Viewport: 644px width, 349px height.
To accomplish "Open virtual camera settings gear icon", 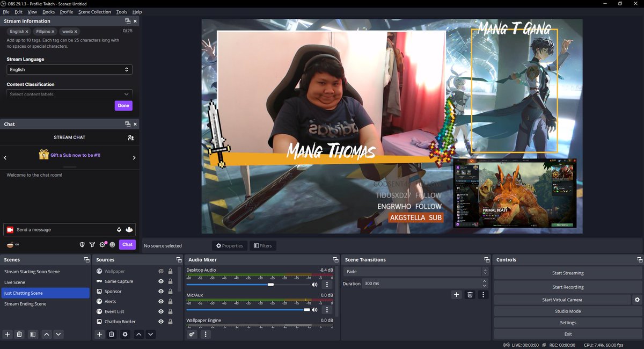I will tap(637, 300).
